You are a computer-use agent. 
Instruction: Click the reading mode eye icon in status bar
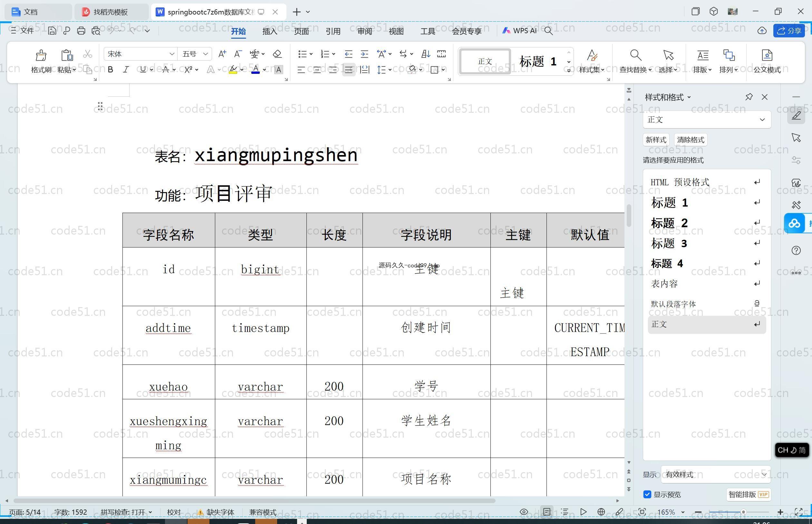[x=524, y=512]
